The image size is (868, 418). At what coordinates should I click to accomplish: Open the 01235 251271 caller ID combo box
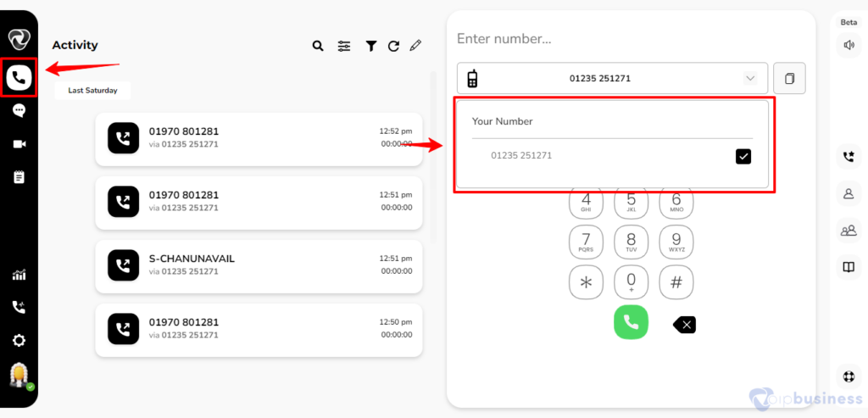pos(612,78)
